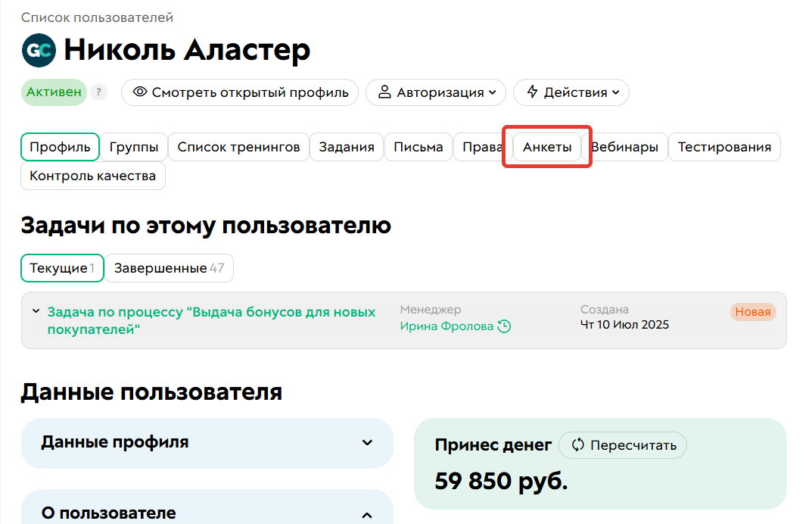
Task: Go to the Анкеты tab
Action: 547,147
